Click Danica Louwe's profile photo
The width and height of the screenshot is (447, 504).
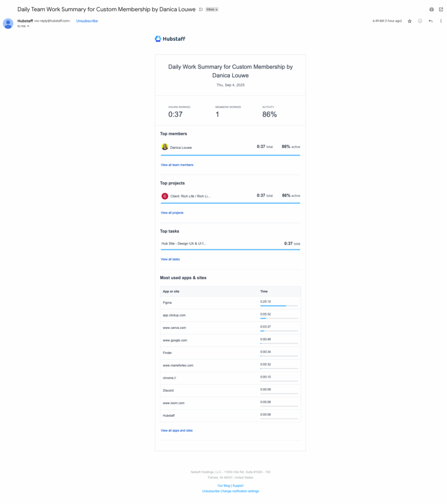pos(165,147)
